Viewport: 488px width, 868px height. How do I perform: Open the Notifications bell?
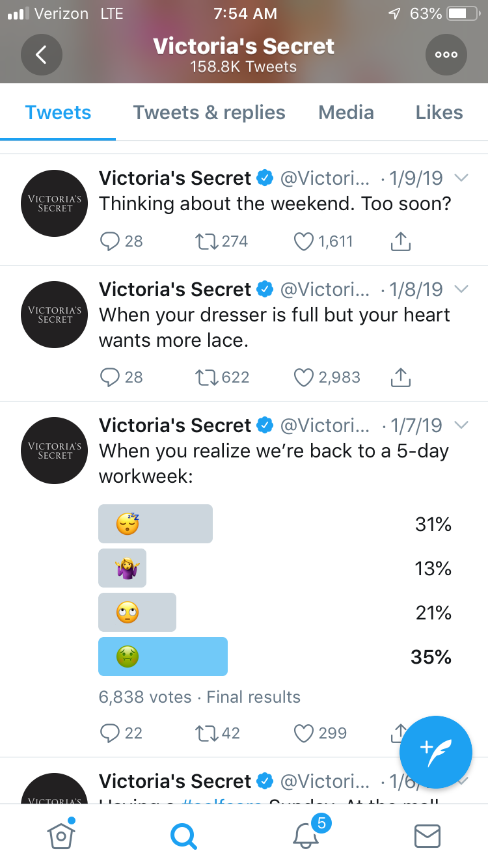tap(306, 835)
